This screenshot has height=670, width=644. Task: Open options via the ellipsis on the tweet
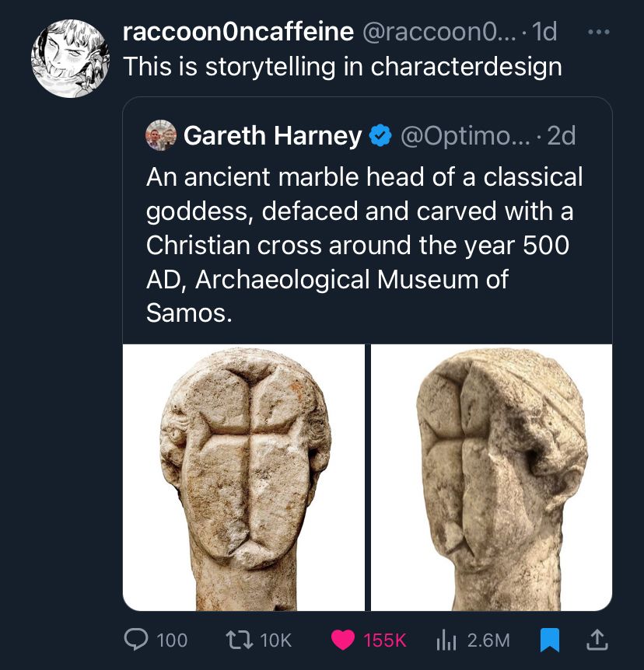[599, 30]
